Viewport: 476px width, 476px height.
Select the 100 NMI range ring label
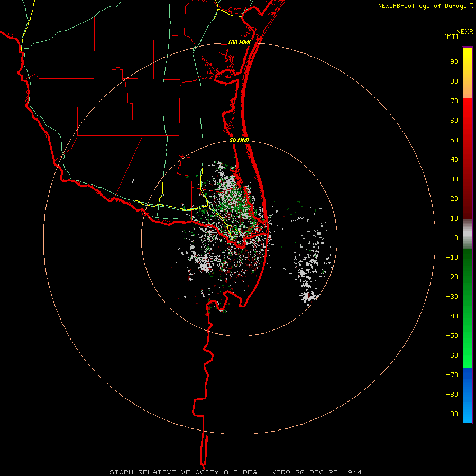coord(239,42)
